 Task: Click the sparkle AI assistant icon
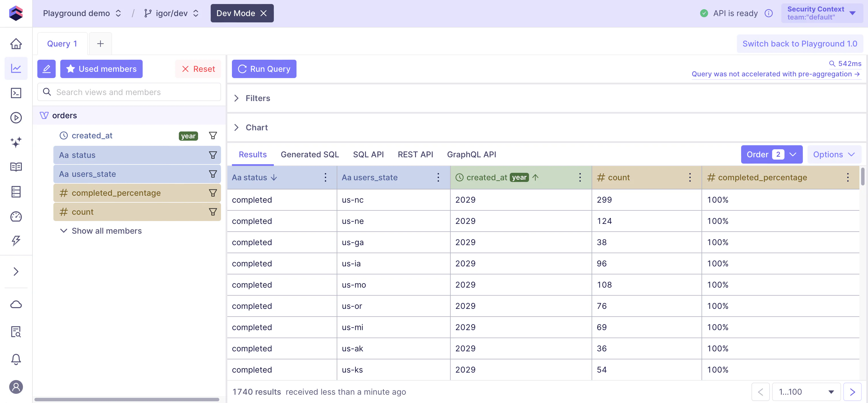[x=16, y=142]
